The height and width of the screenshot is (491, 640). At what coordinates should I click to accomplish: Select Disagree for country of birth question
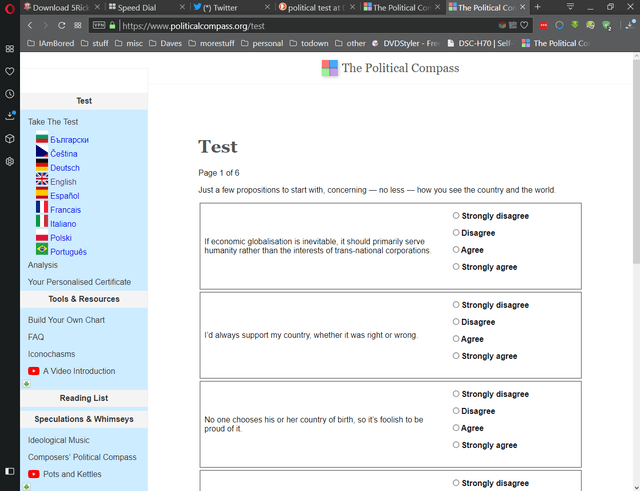[456, 411]
